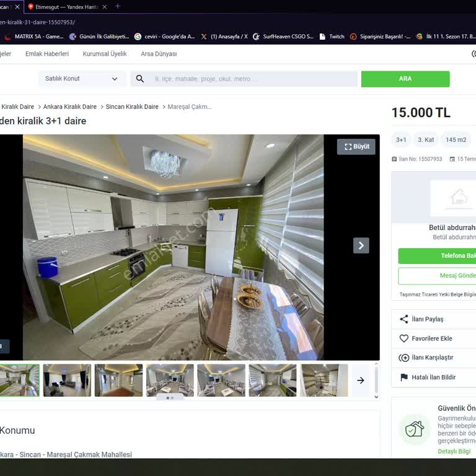This screenshot has width=476, height=476.
Task: Click the 3+1 room tag
Action: click(x=401, y=140)
